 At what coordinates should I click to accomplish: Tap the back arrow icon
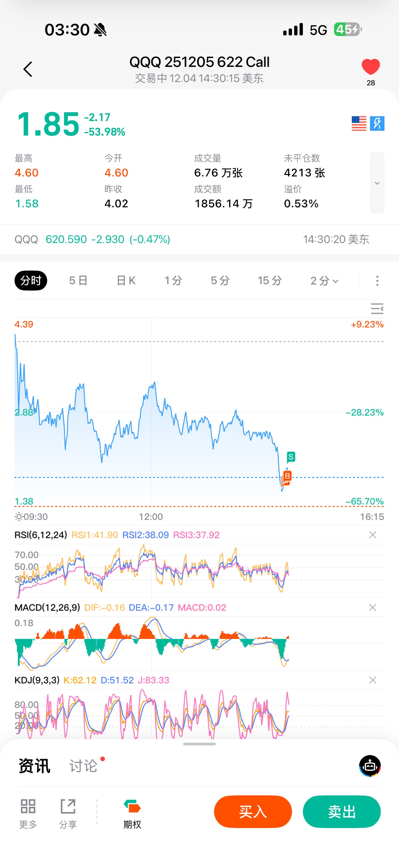coord(28,69)
